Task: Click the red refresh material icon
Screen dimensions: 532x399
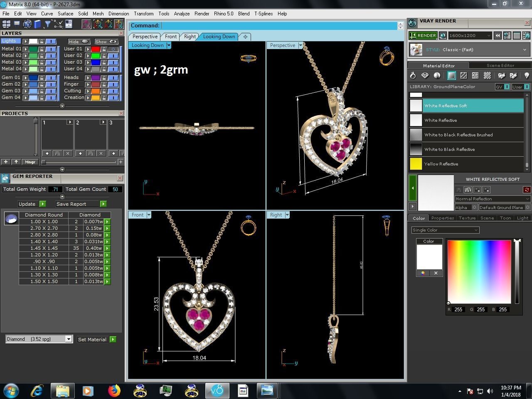Action: (527, 190)
